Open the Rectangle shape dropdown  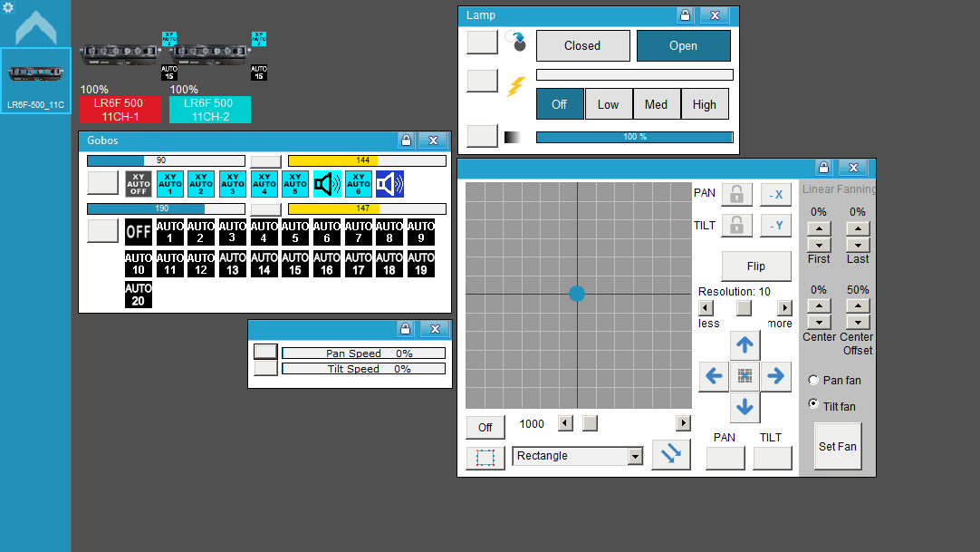[635, 456]
